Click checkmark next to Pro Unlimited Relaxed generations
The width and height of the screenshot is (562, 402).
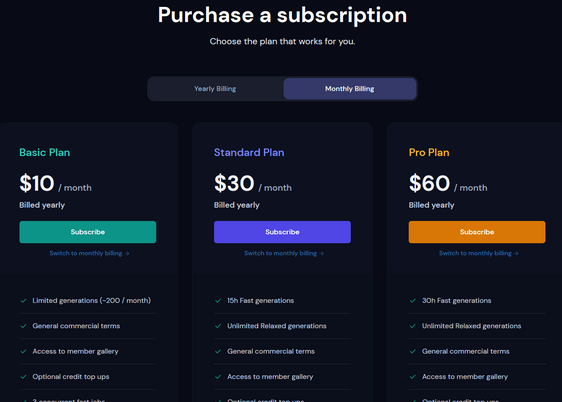pyautogui.click(x=413, y=326)
